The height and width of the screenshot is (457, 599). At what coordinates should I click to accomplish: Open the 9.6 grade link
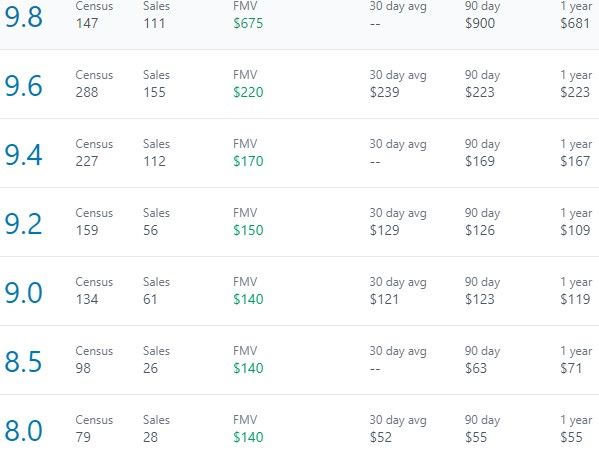(23, 86)
